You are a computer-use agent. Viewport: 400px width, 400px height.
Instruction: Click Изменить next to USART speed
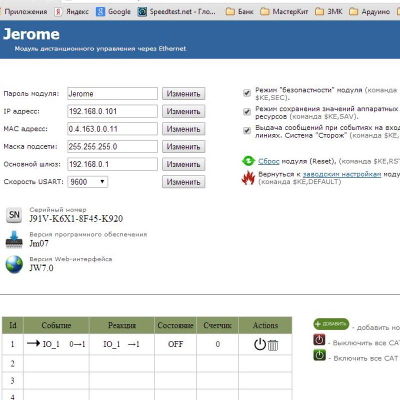[x=184, y=182]
